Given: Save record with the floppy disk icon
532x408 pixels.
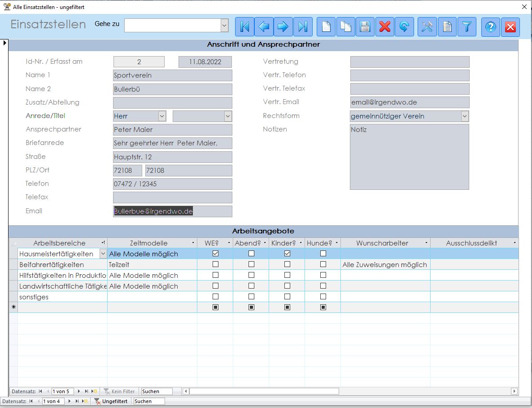Looking at the screenshot, I should (365, 27).
